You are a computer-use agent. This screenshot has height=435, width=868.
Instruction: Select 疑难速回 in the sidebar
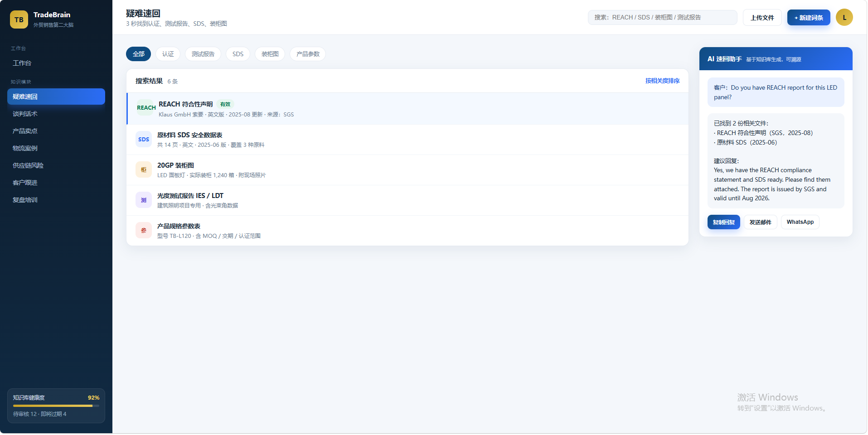click(x=56, y=97)
